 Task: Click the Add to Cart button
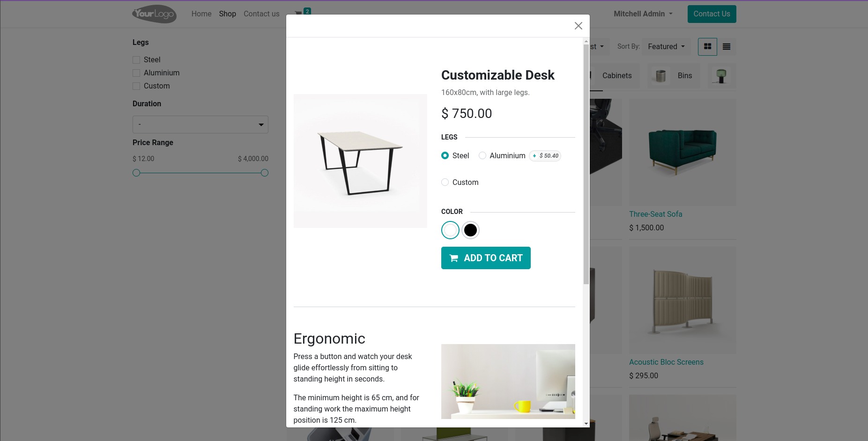[486, 258]
